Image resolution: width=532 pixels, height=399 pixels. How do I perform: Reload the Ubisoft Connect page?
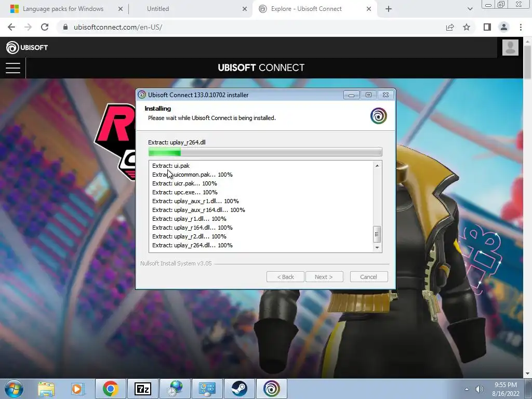45,27
